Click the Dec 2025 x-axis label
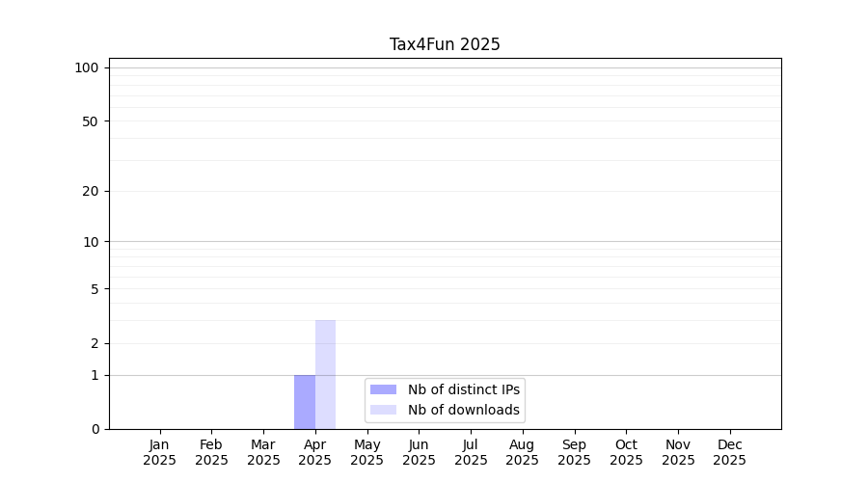868x482 pixels. [x=730, y=452]
